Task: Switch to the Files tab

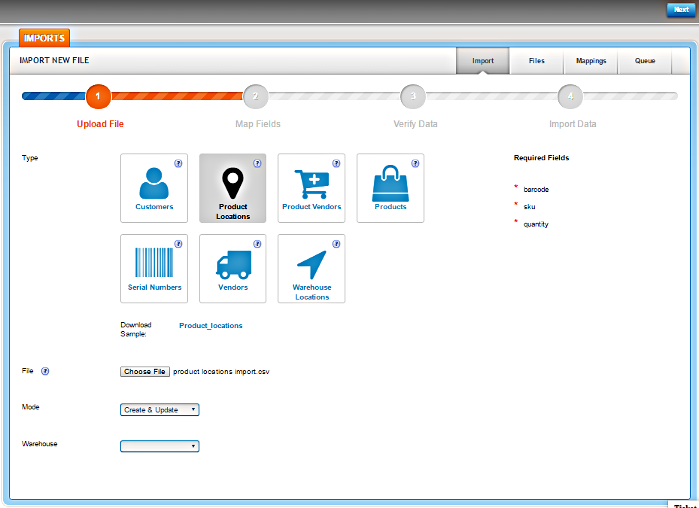Action: click(x=536, y=61)
